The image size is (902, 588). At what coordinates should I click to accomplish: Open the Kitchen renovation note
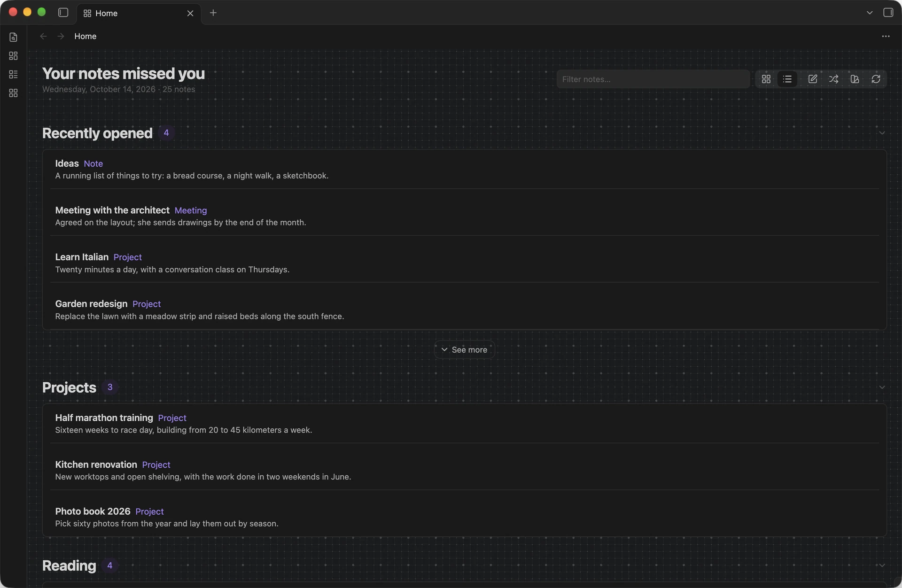click(x=464, y=470)
